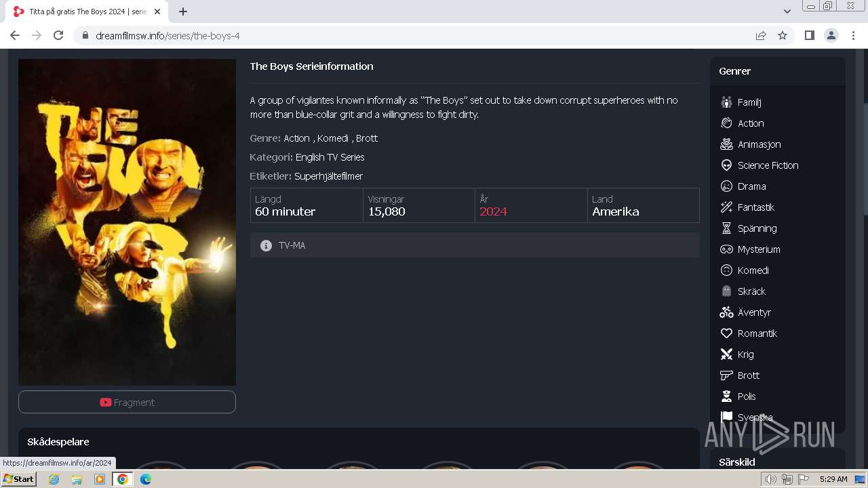Open the Action link in Genre line
This screenshot has width=868, height=488.
(296, 138)
